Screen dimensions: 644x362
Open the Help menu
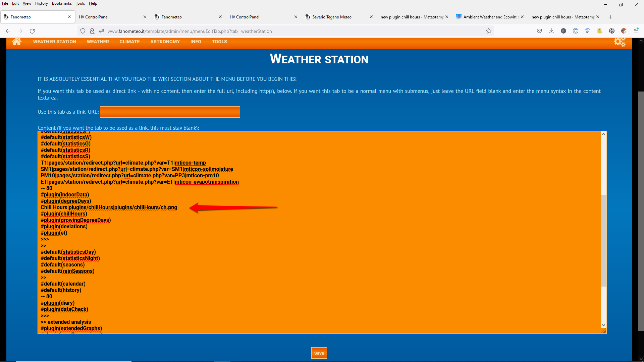[x=93, y=3]
